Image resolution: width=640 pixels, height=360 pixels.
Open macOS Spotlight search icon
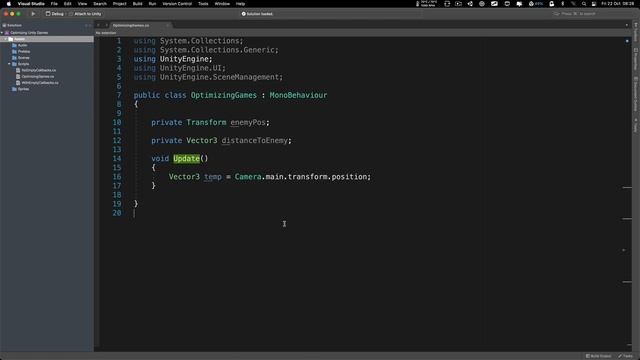pyautogui.click(x=584, y=4)
